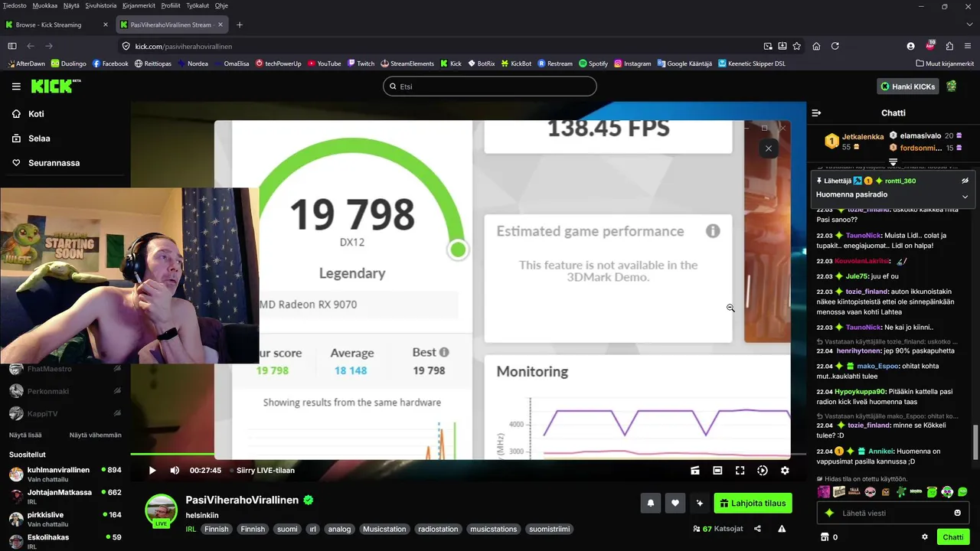The width and height of the screenshot is (980, 551).
Task: Open the JohtajanMatkassa recommended channel
Action: pyautogui.click(x=65, y=496)
